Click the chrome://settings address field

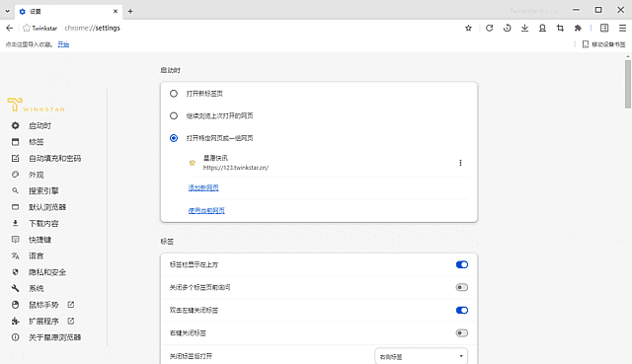click(x=92, y=28)
